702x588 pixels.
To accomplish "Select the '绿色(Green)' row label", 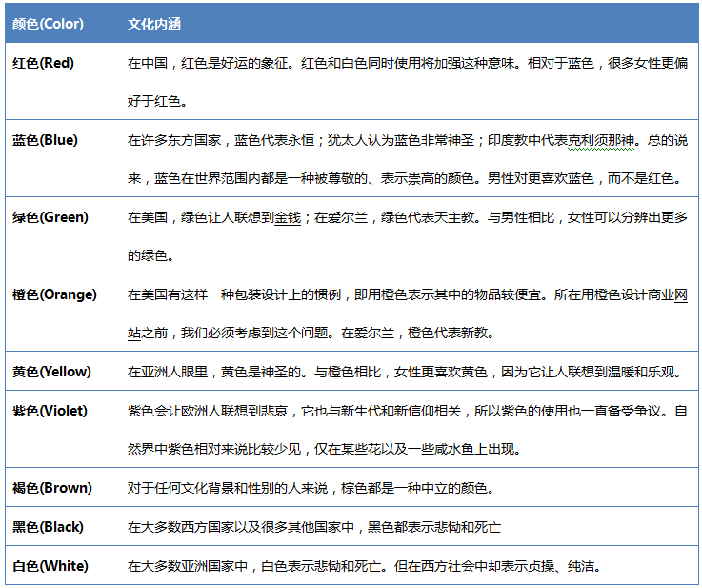I will coord(50,217).
